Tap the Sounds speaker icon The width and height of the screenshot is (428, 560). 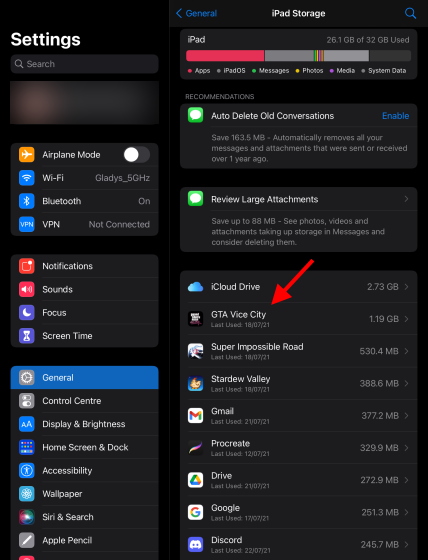pos(26,289)
